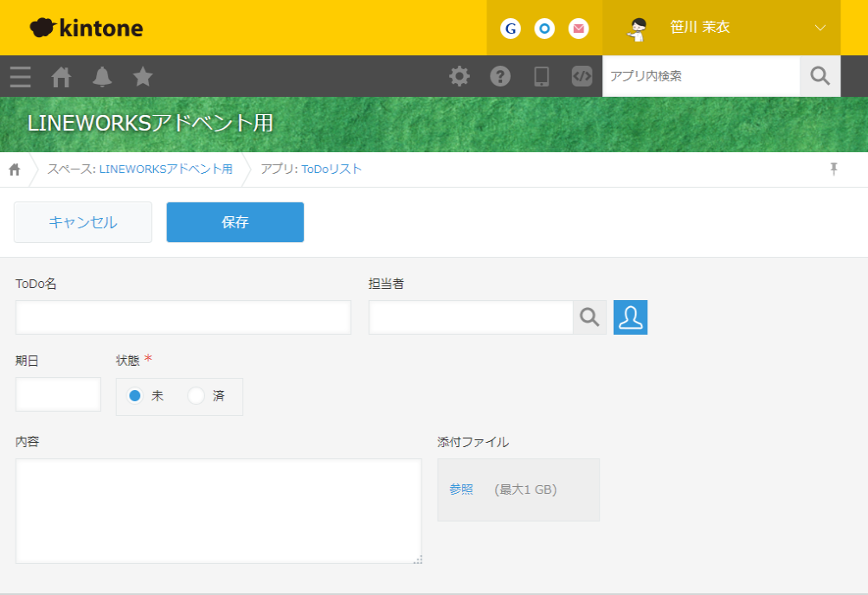Open the hamburger navigation menu
Screen dimensions: 868x595
point(21,76)
